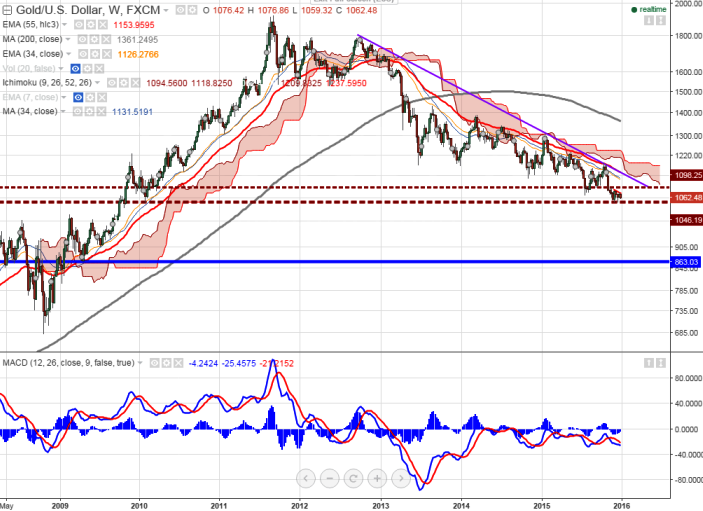Open EMA (7, close) dropdown arrow
The width and height of the screenshot is (703, 511).
[x=64, y=97]
